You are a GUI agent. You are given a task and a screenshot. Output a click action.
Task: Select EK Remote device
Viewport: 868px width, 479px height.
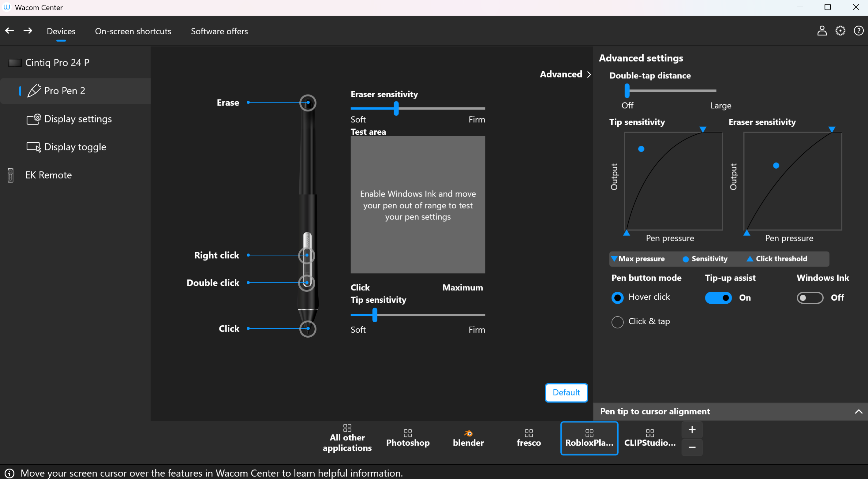(49, 175)
